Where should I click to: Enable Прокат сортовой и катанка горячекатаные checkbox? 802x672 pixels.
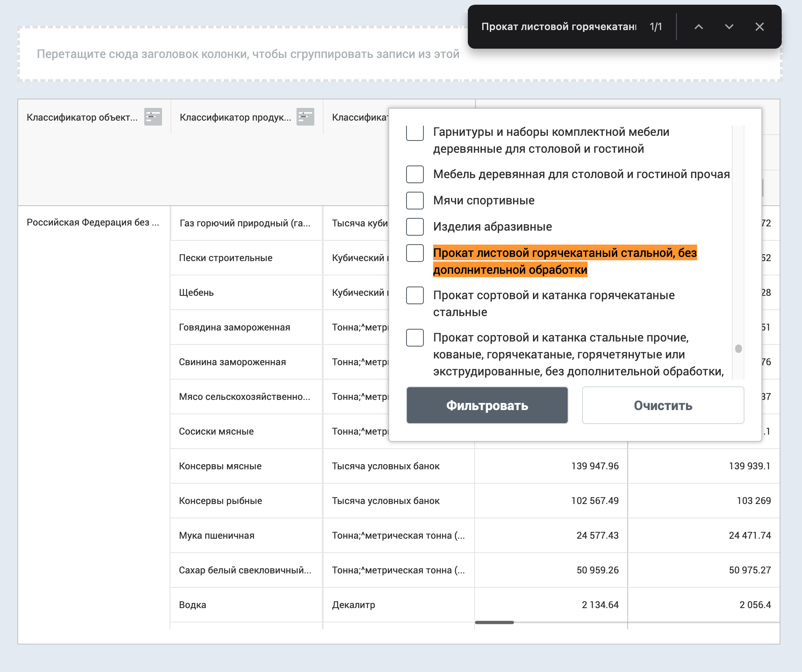pos(415,295)
